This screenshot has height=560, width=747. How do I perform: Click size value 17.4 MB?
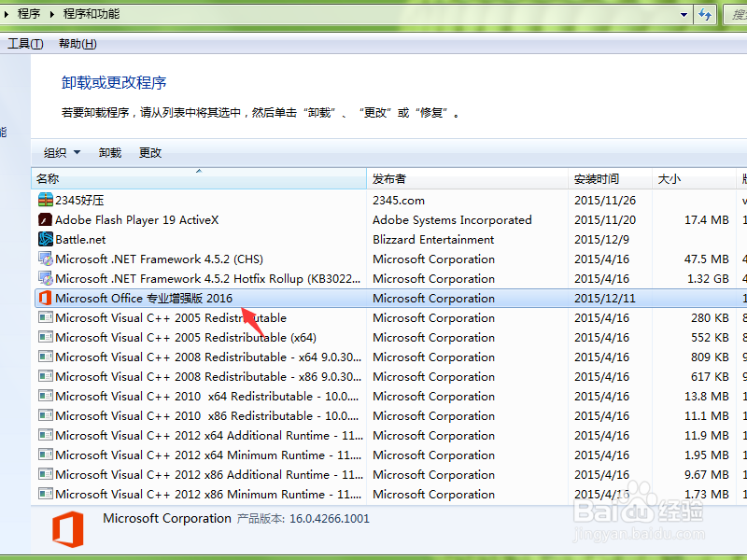tap(707, 219)
